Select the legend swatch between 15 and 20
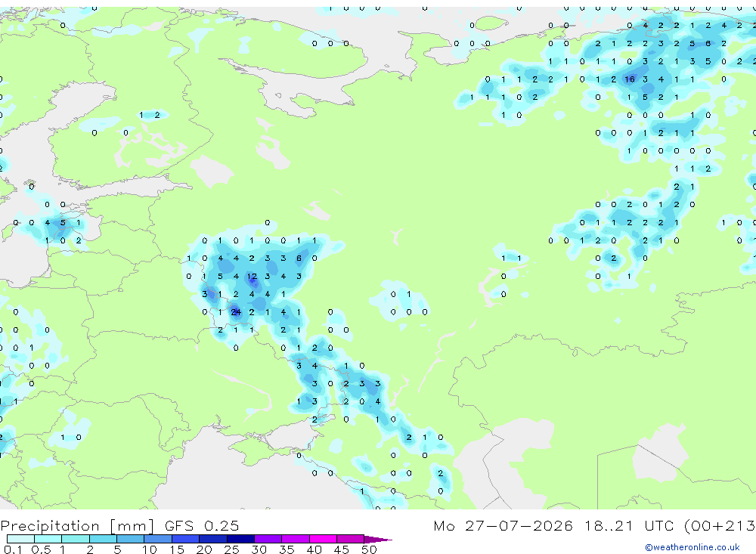The height and width of the screenshot is (554, 756). (186, 539)
